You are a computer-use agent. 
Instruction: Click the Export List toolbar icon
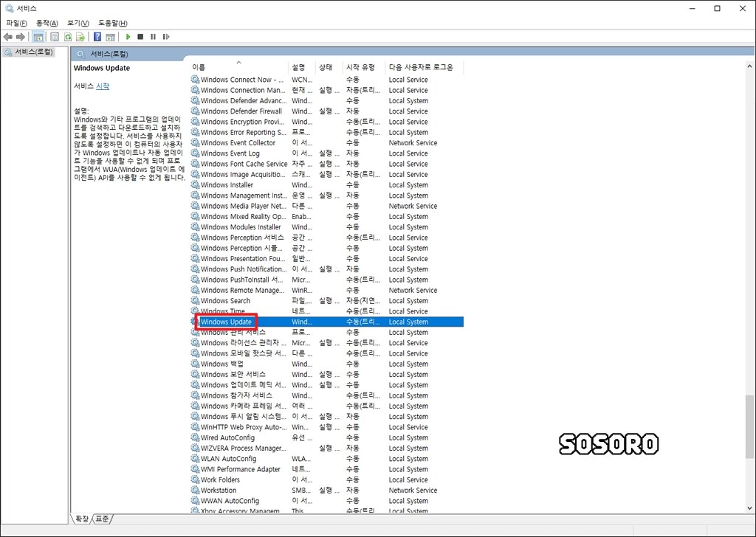80,37
